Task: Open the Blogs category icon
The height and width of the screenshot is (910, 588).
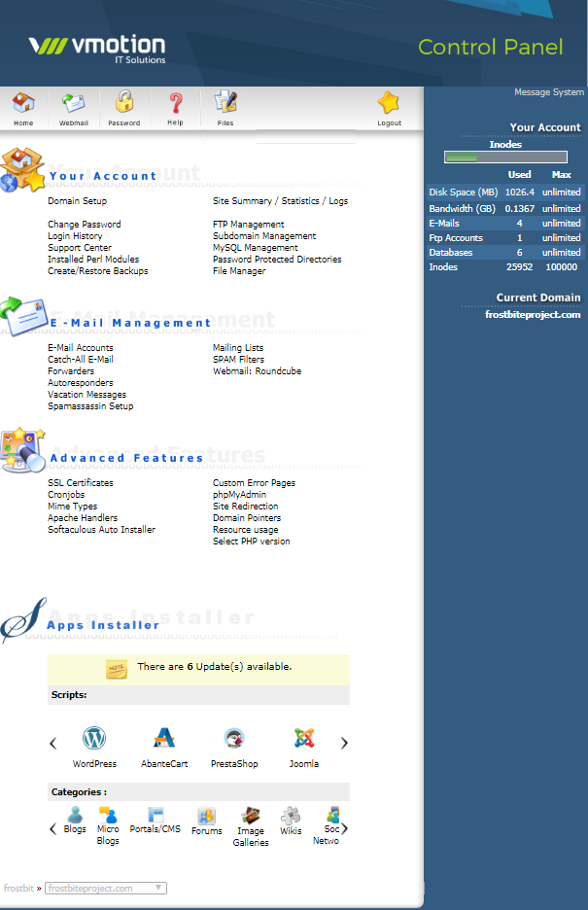Action: pos(75,815)
